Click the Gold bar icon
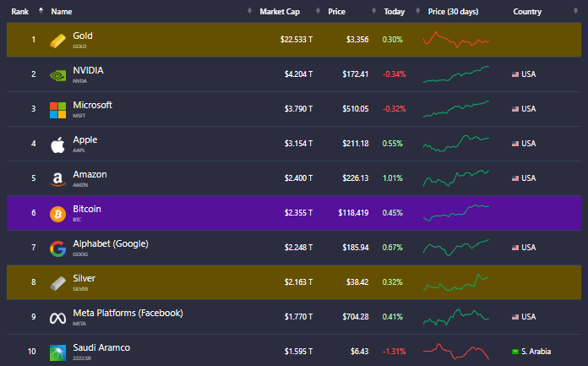Viewport: 588px width, 366px height. click(57, 41)
